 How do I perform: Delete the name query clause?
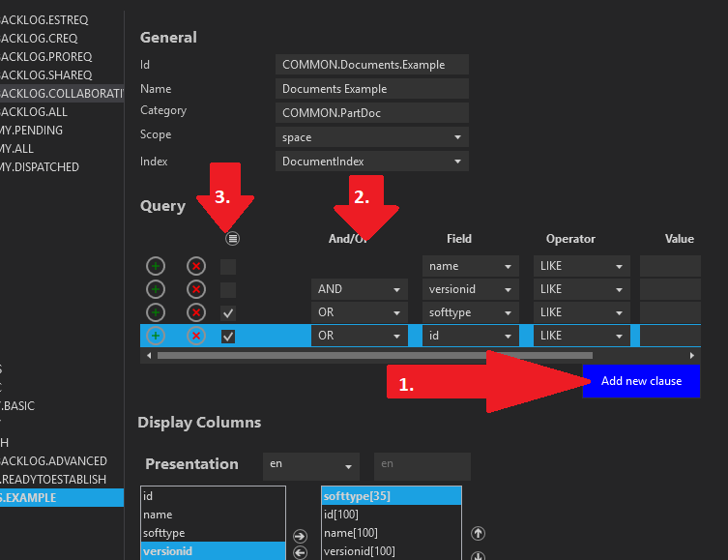(x=196, y=266)
